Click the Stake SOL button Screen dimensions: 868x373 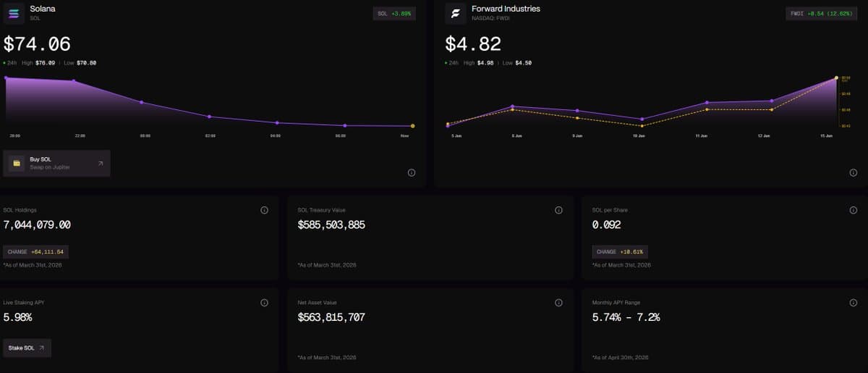[27, 348]
